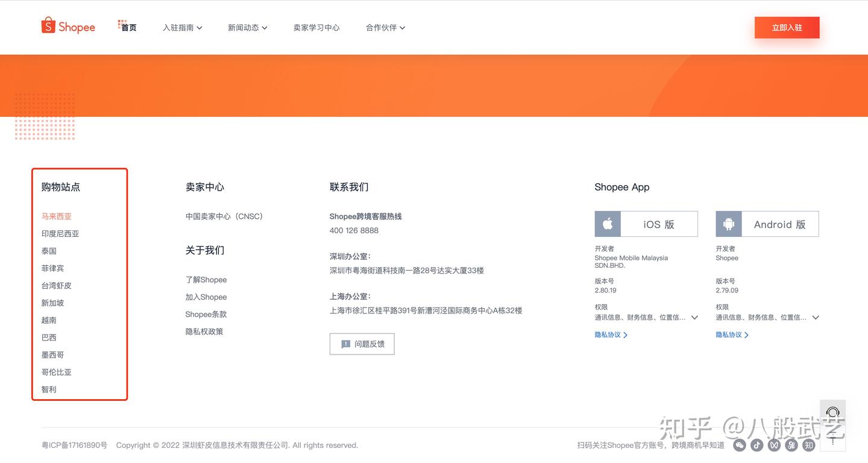Open the 智利 shopping site link

49,389
